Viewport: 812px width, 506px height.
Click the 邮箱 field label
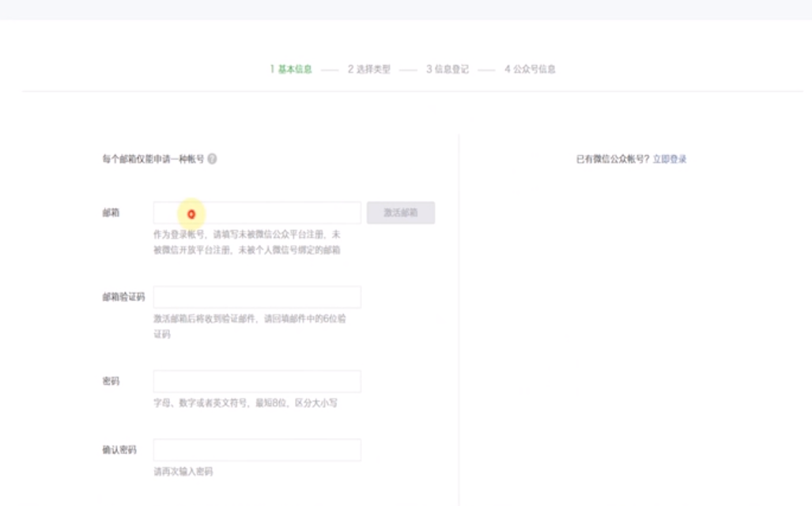(x=111, y=213)
